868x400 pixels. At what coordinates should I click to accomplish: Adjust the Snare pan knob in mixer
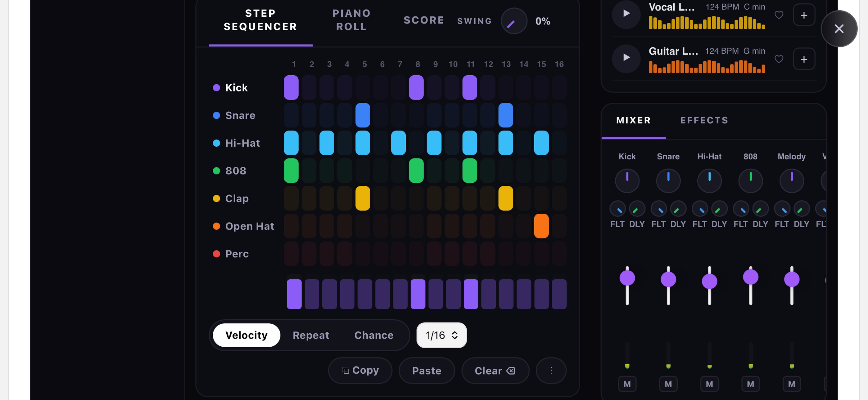tap(668, 180)
